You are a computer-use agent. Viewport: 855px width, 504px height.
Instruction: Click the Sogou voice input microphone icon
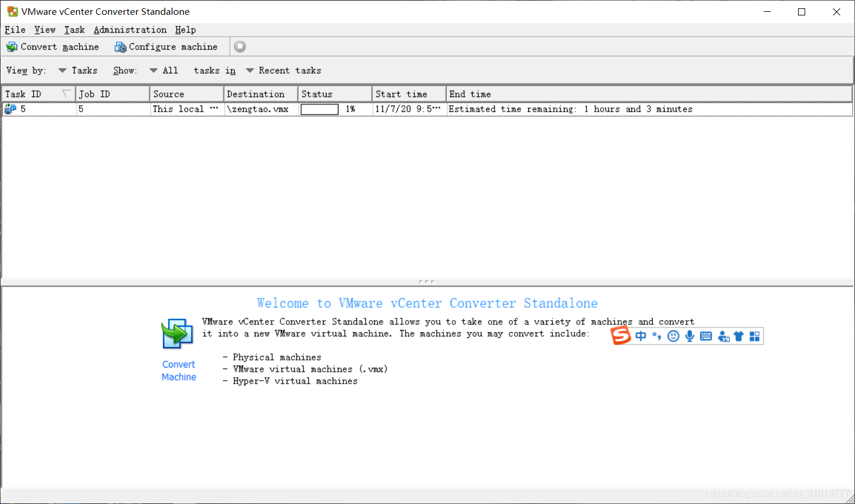pyautogui.click(x=690, y=336)
